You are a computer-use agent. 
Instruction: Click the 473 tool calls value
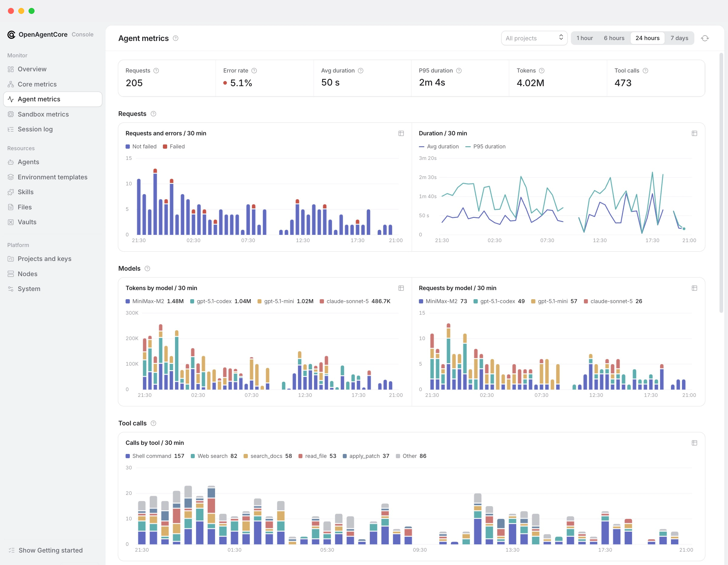[623, 83]
